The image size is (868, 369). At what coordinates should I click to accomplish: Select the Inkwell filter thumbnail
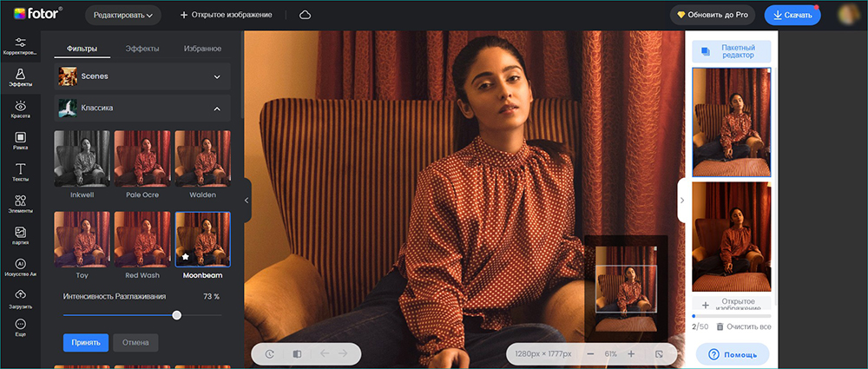click(82, 158)
